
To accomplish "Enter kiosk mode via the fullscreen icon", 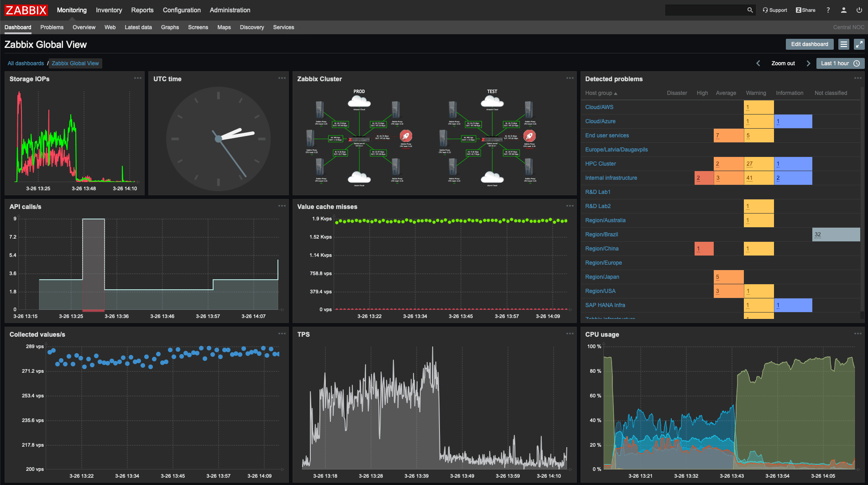I will click(859, 44).
